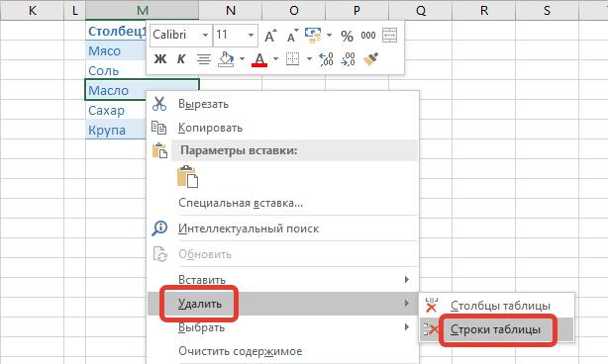Open the Calibri font name dropdown
Viewport: 608px width, 364px height.
(206, 35)
